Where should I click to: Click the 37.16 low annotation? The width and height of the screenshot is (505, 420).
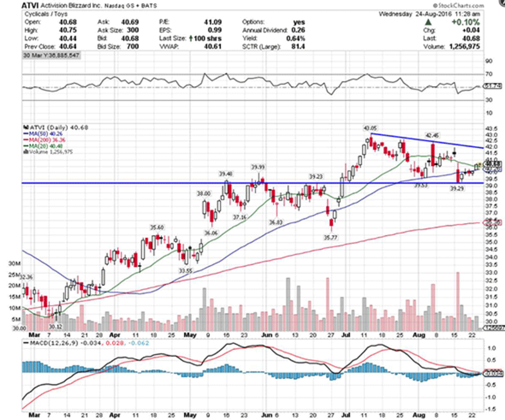point(240,217)
